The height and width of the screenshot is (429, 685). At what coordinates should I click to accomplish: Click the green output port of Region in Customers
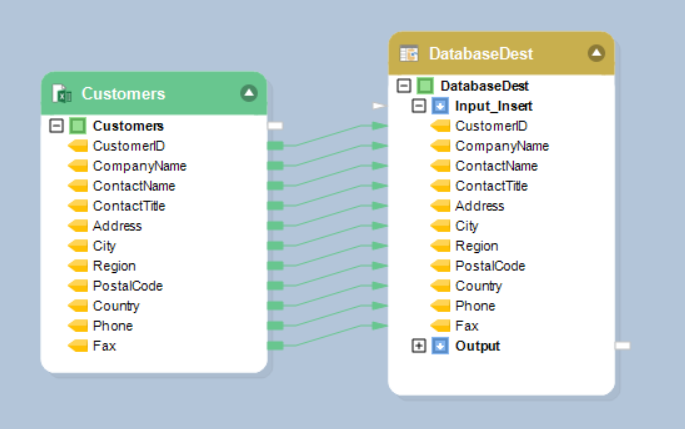(x=276, y=266)
